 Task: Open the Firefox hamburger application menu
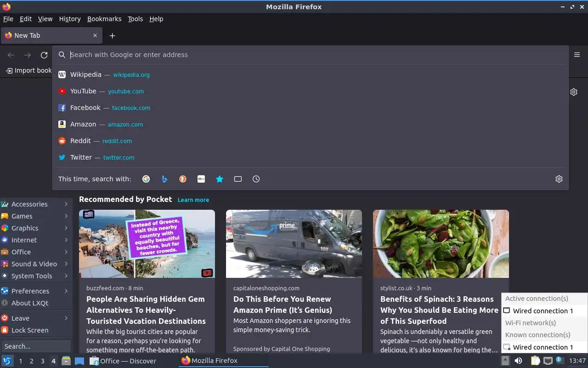[577, 55]
